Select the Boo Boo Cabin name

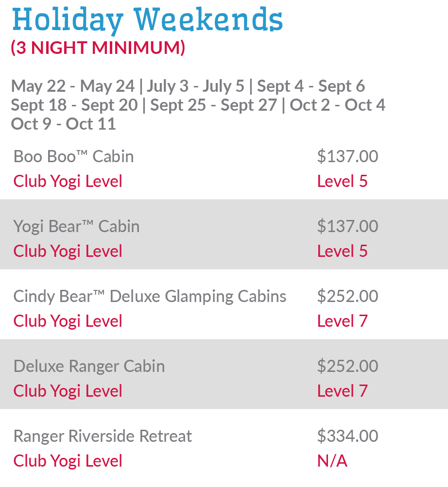tap(73, 157)
